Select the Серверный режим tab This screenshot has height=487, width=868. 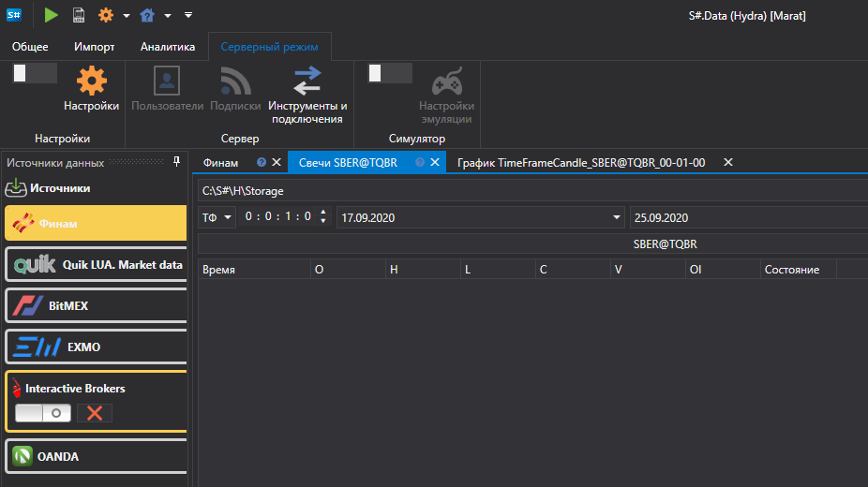[270, 47]
